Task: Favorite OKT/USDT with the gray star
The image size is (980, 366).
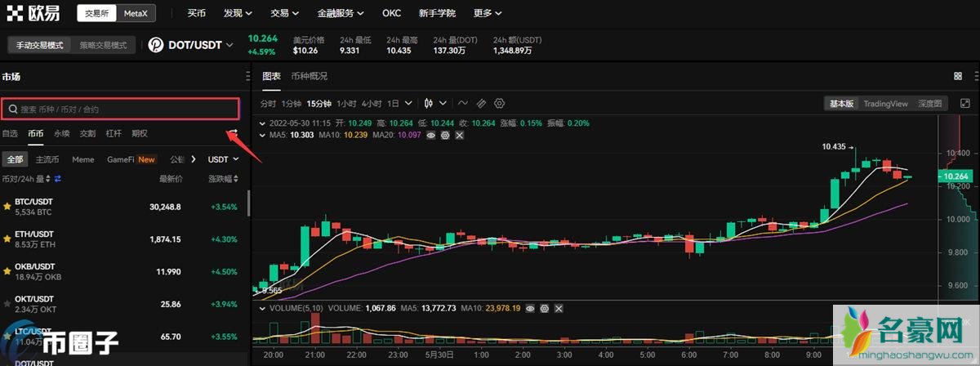Action: (7, 304)
